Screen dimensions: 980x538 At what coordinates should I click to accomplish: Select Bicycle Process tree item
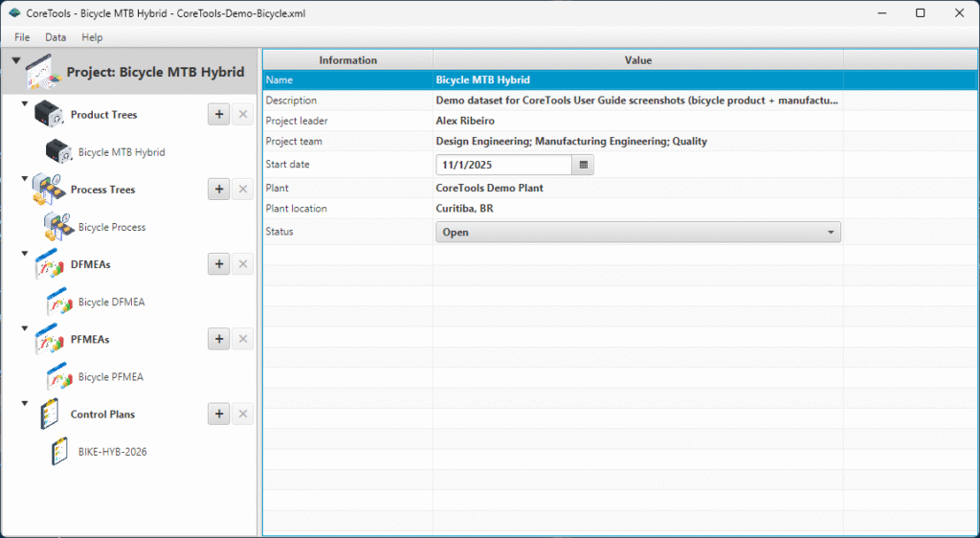[x=111, y=228]
